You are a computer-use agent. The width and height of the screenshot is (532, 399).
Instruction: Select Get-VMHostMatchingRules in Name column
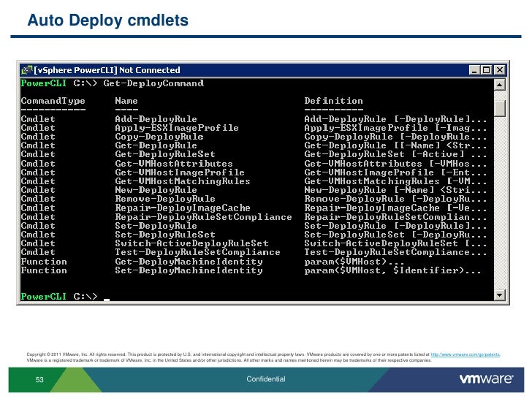183,181
